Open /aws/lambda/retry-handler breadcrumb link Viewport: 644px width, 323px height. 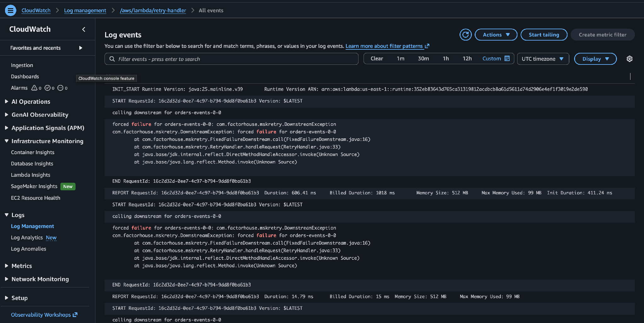pos(153,10)
